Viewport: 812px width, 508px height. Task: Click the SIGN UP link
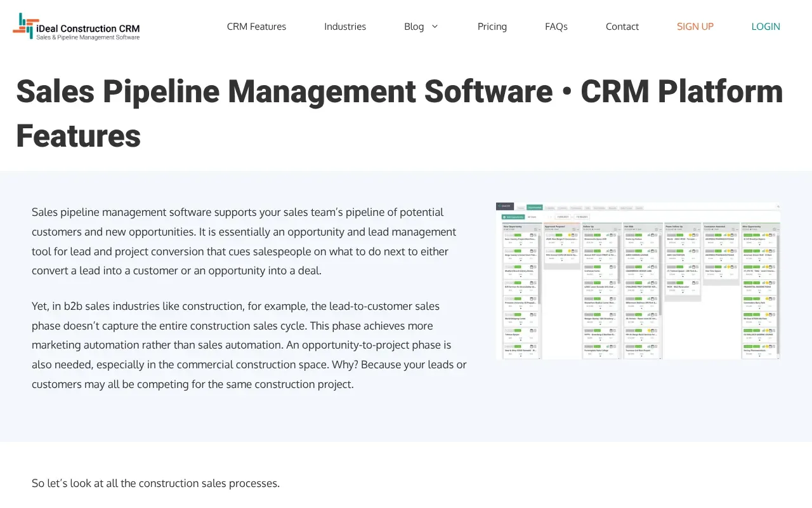(695, 26)
